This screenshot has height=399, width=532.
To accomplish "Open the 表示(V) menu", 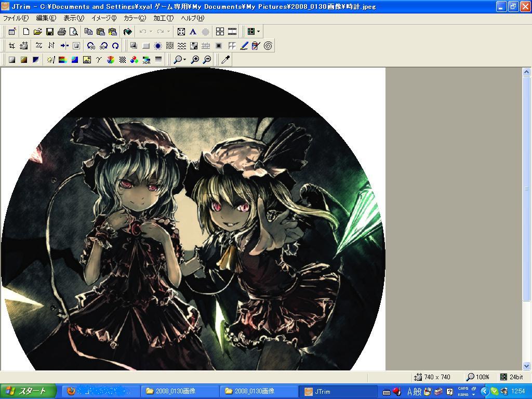I will [x=74, y=18].
